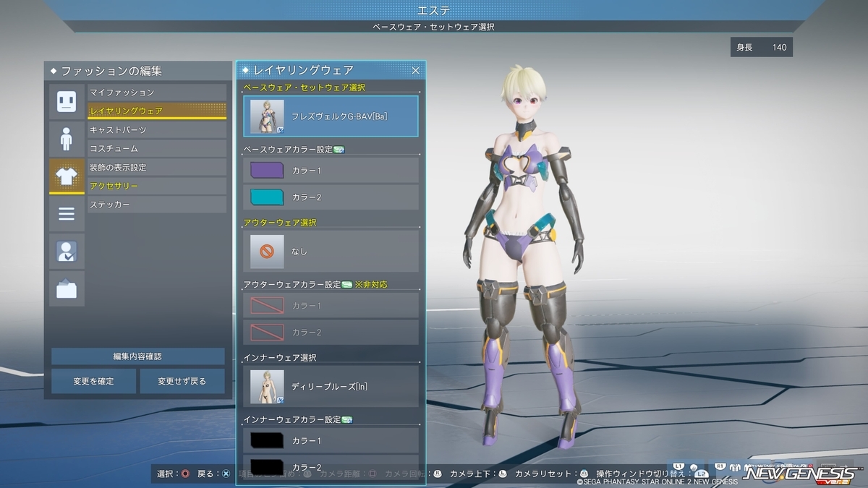The image size is (868, 488).
Task: Open the character checkmark category icon
Action: 67,252
